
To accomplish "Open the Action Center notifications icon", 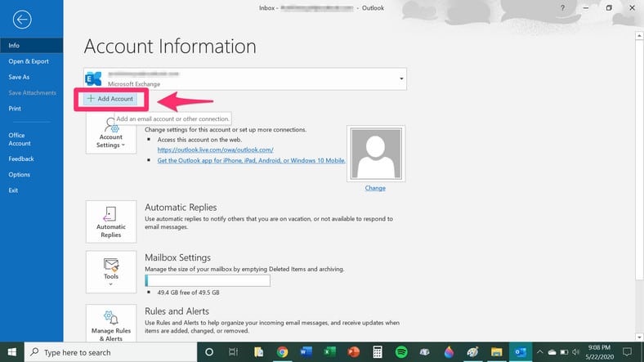I will coord(627,352).
